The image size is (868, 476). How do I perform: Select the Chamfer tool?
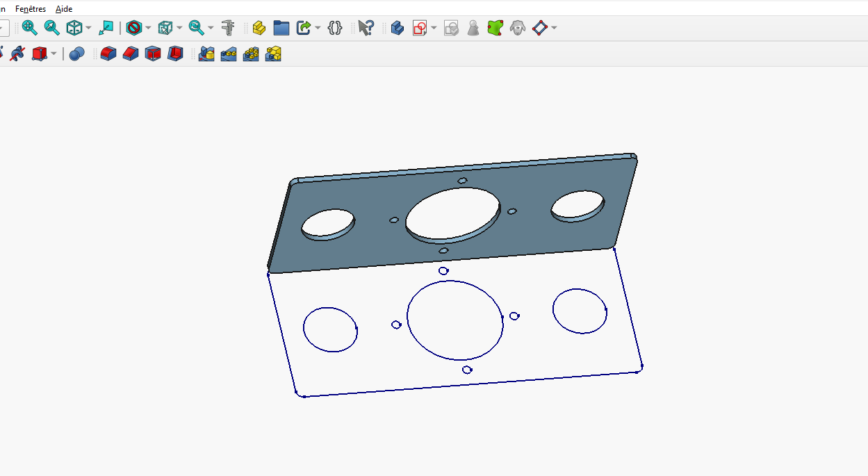tap(131, 54)
